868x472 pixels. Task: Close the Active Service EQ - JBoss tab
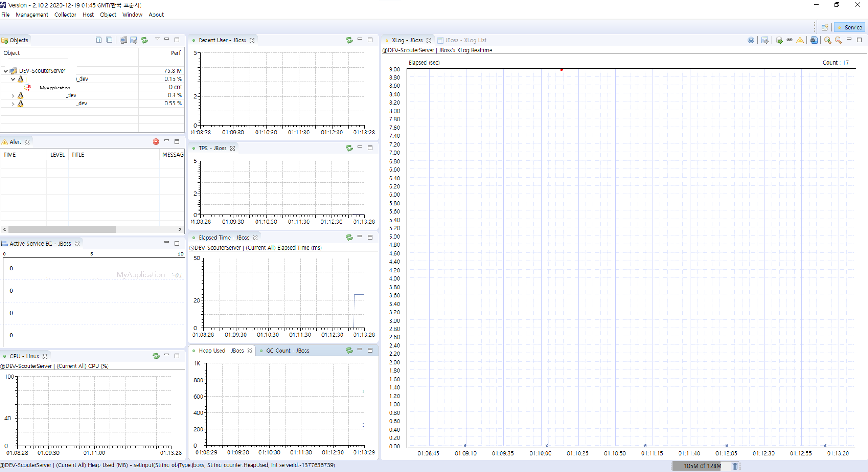pos(77,243)
